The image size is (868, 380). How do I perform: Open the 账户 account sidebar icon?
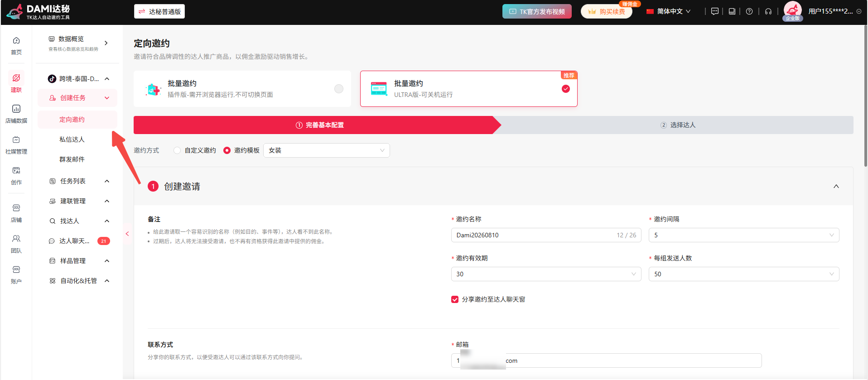click(16, 275)
